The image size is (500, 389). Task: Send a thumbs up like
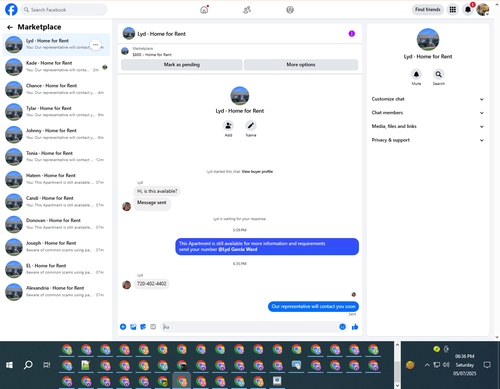pyautogui.click(x=355, y=327)
